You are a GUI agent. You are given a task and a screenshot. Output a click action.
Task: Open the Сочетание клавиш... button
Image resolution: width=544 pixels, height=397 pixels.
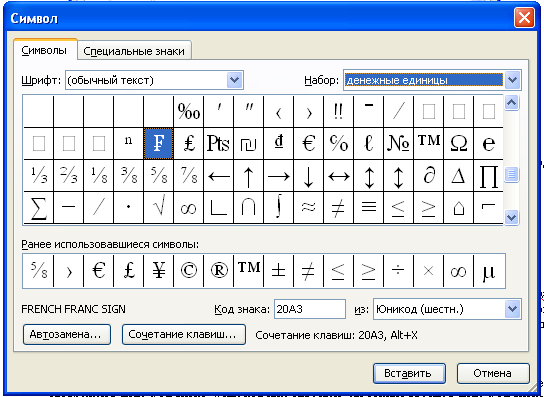[x=184, y=335]
